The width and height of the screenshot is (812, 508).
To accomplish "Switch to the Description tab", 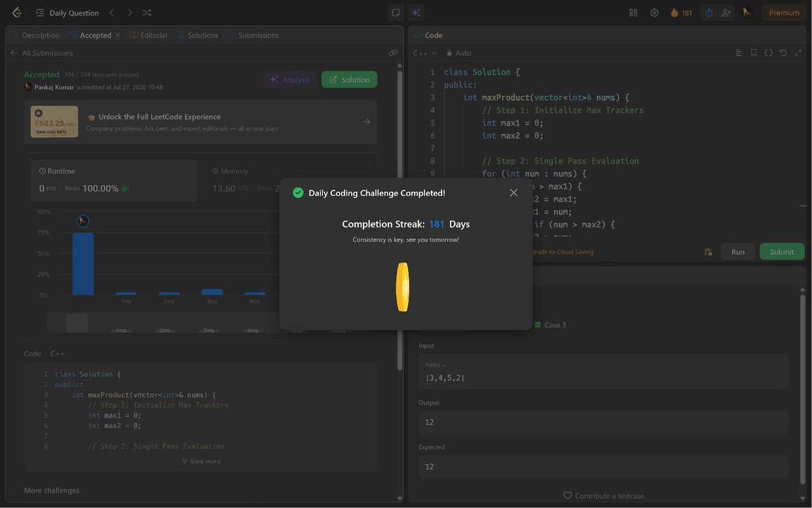I will point(36,35).
